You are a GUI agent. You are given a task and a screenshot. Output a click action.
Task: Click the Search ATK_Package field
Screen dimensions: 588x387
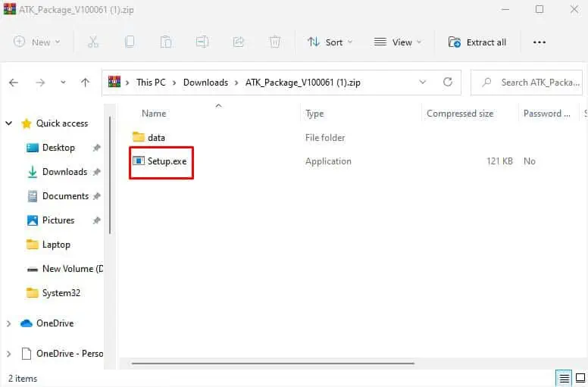click(x=527, y=83)
